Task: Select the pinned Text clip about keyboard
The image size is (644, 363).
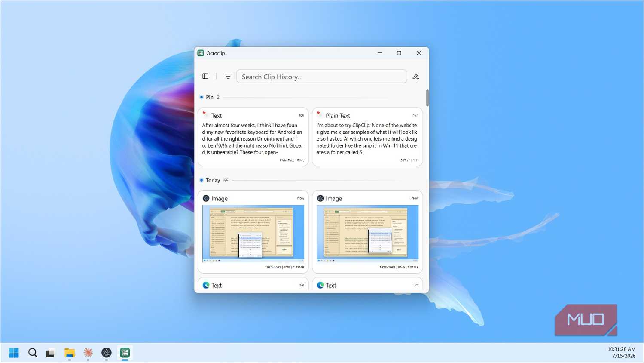Action: (x=253, y=137)
